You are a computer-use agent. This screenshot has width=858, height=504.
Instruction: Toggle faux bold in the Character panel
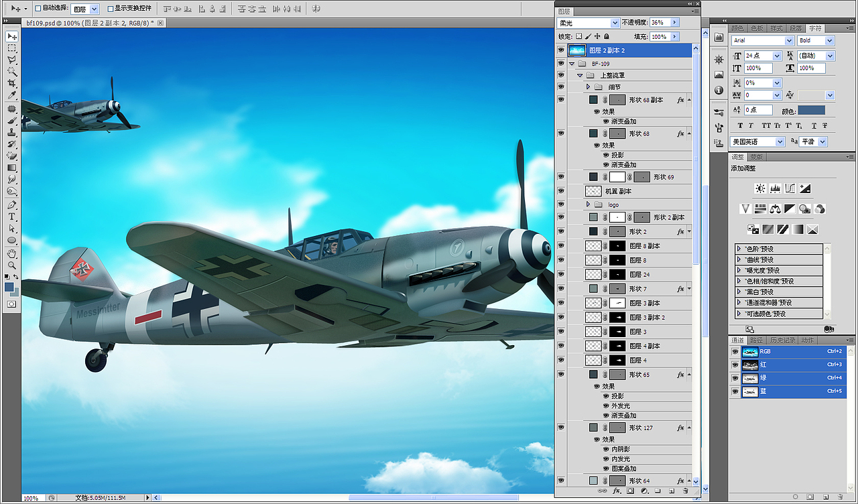740,125
